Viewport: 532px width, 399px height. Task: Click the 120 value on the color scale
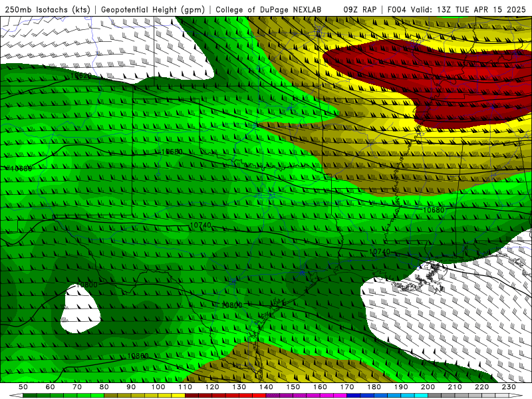(212, 387)
